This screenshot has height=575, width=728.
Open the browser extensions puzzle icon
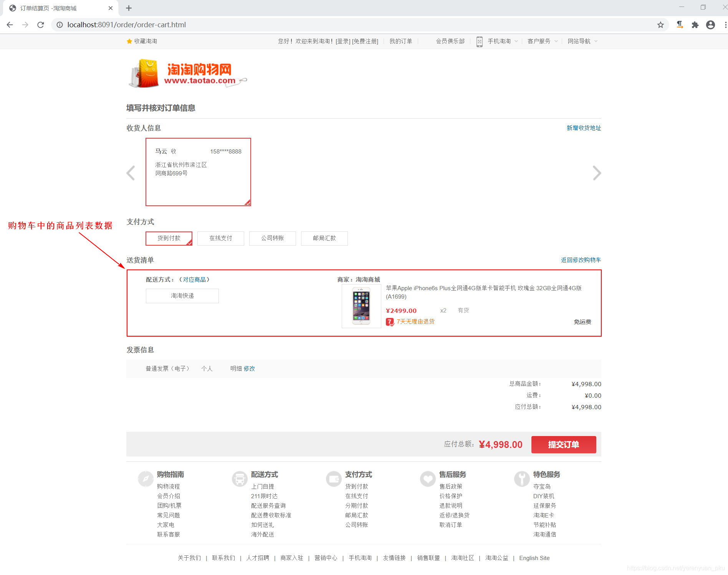(695, 25)
